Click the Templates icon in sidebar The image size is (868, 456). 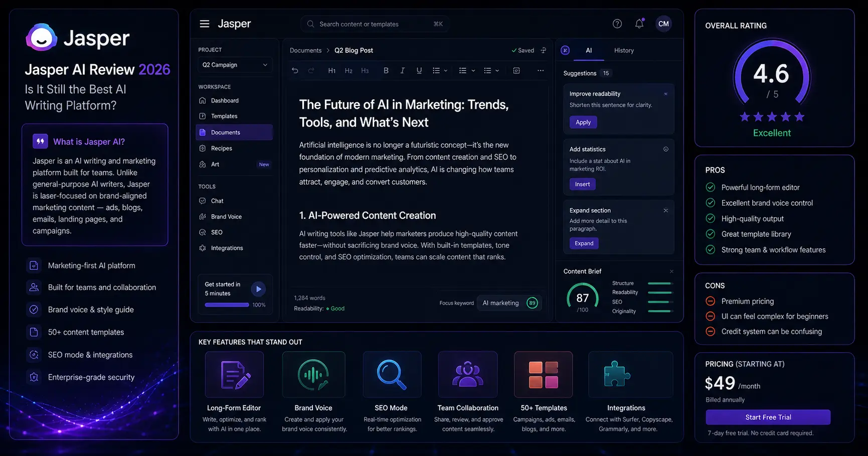click(203, 116)
